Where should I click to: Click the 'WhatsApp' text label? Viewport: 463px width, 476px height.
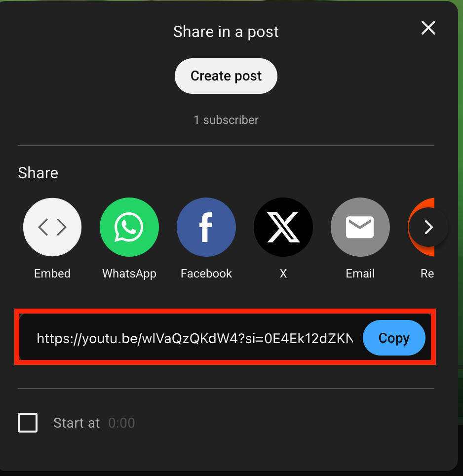pos(129,274)
